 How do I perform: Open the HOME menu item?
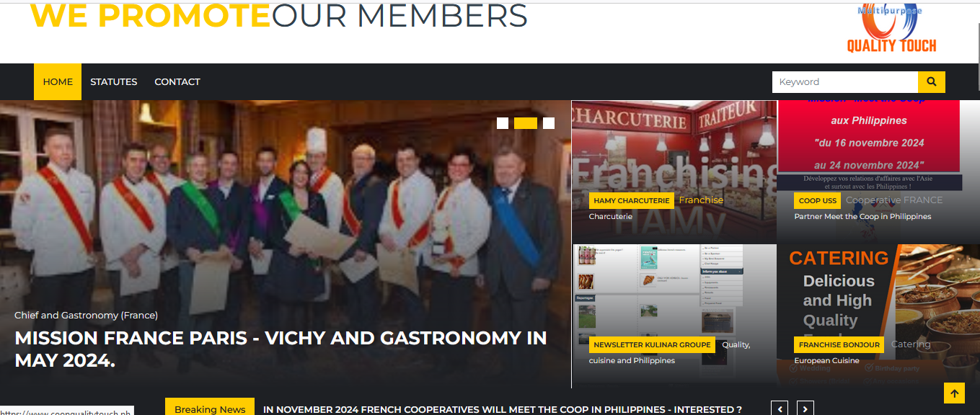coord(58,82)
